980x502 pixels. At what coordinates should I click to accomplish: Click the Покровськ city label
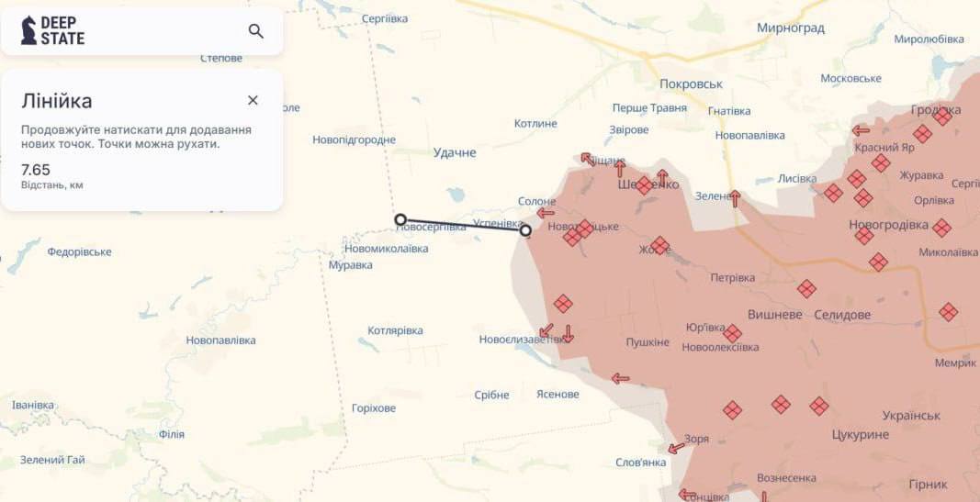click(692, 84)
